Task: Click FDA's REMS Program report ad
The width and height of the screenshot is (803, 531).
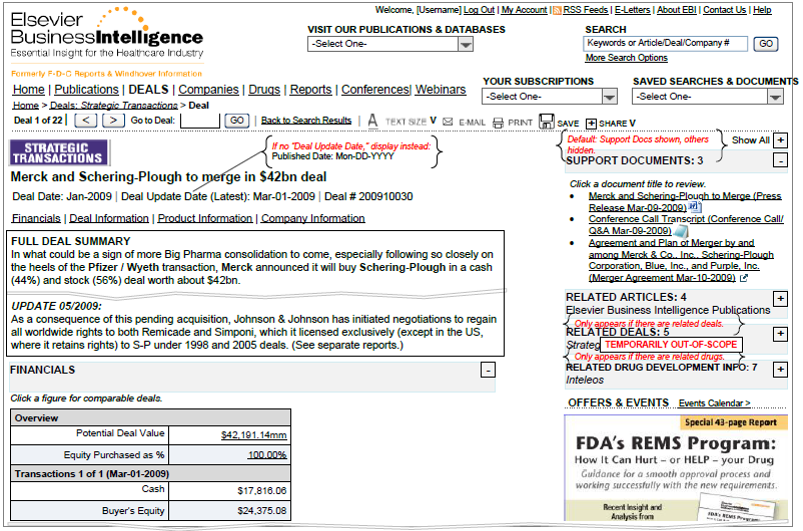Action: pyautogui.click(x=675, y=468)
